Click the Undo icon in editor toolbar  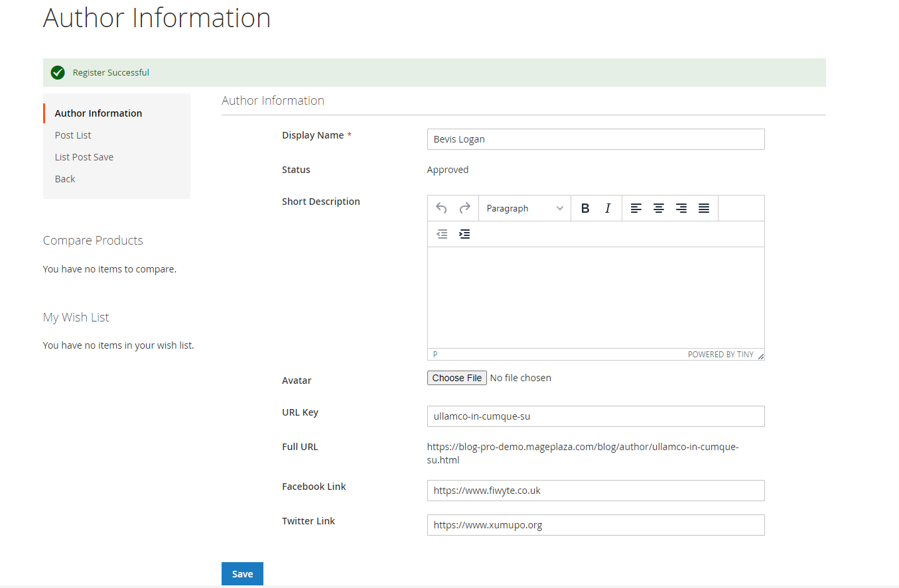pyautogui.click(x=441, y=208)
